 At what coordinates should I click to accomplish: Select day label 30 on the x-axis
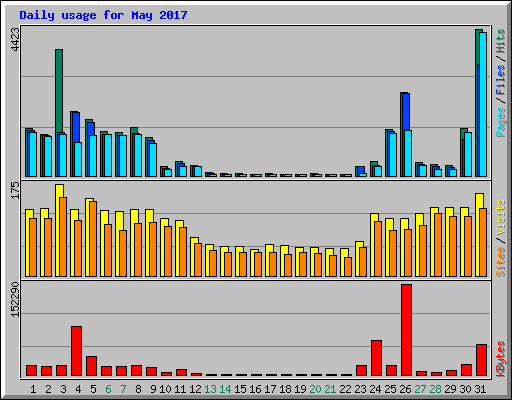point(465,389)
